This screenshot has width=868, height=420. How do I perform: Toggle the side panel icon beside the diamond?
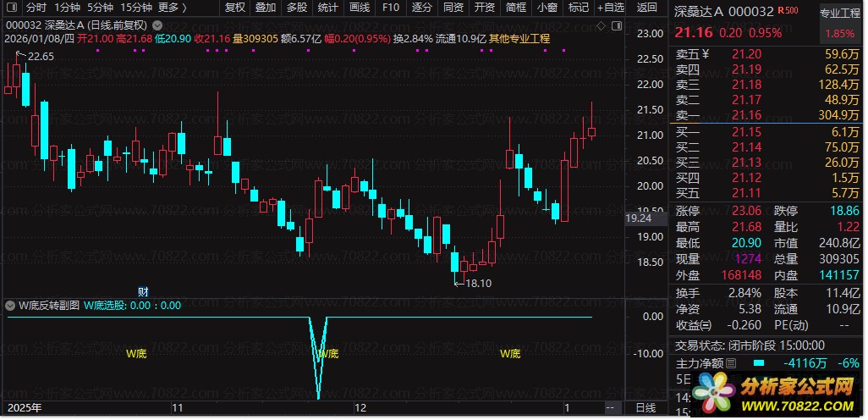617,25
